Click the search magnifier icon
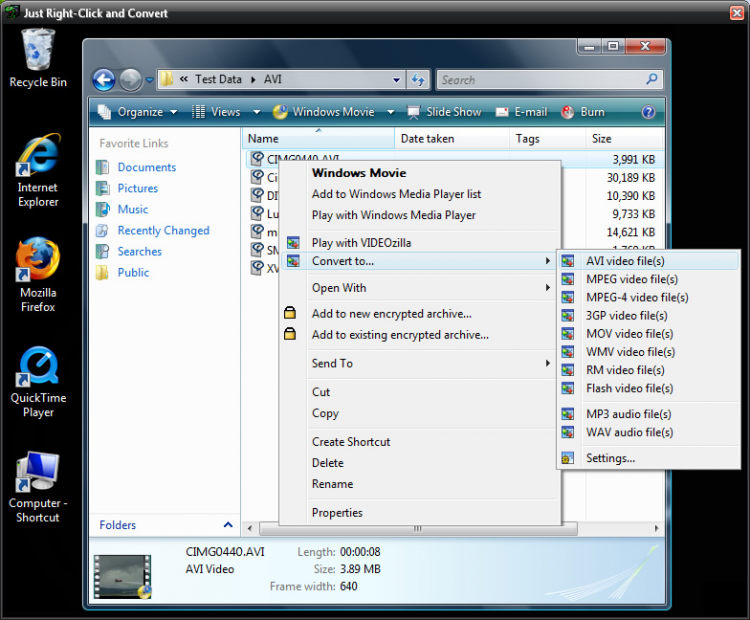The width and height of the screenshot is (750, 620). (651, 79)
